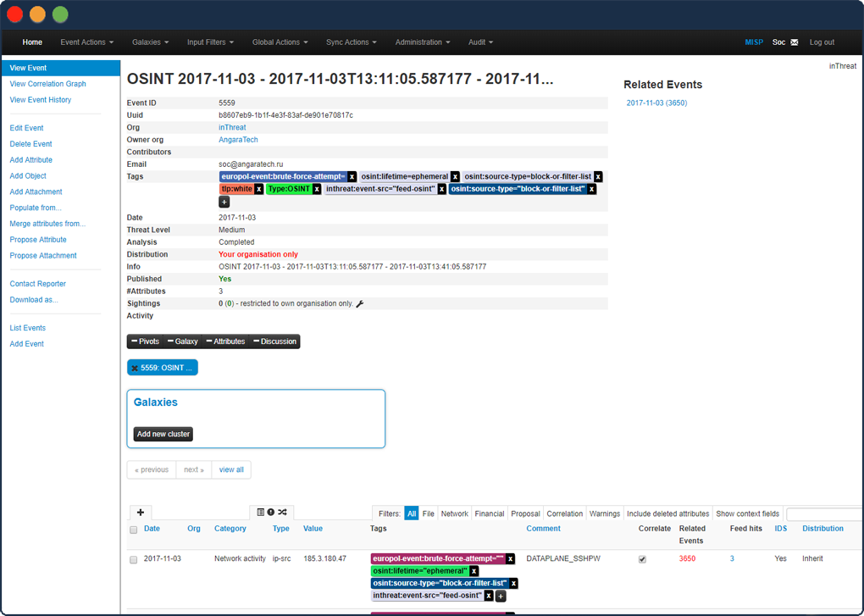The height and width of the screenshot is (616, 864).
Task: Toggle Correlate checkbox for 185.3.180.47
Action: [x=642, y=559]
